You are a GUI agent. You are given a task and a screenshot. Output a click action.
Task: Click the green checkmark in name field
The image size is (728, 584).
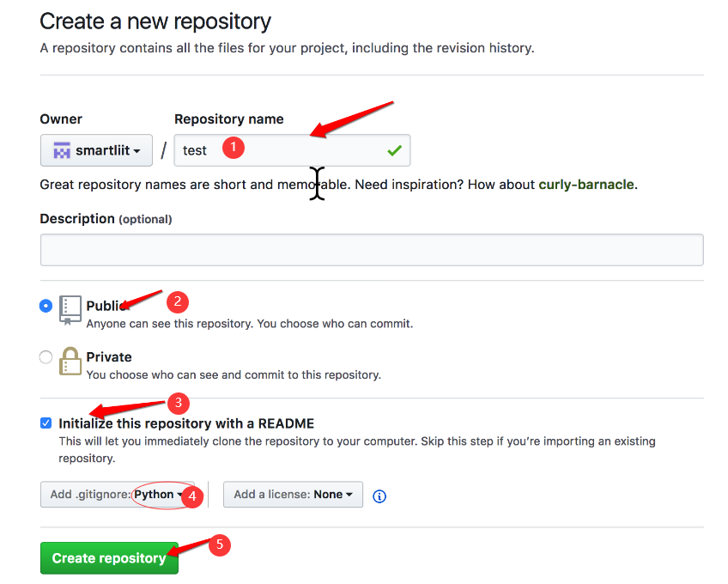394,150
